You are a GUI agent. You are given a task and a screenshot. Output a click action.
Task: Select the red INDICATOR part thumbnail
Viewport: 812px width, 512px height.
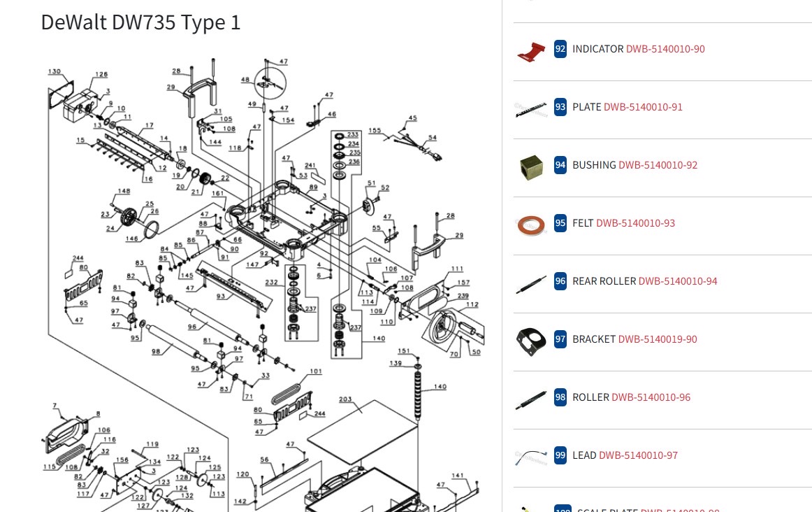[531, 52]
